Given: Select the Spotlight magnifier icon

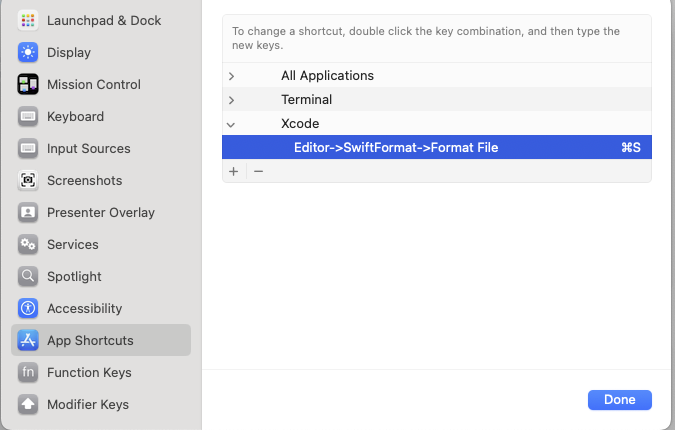Looking at the screenshot, I should tap(28, 276).
